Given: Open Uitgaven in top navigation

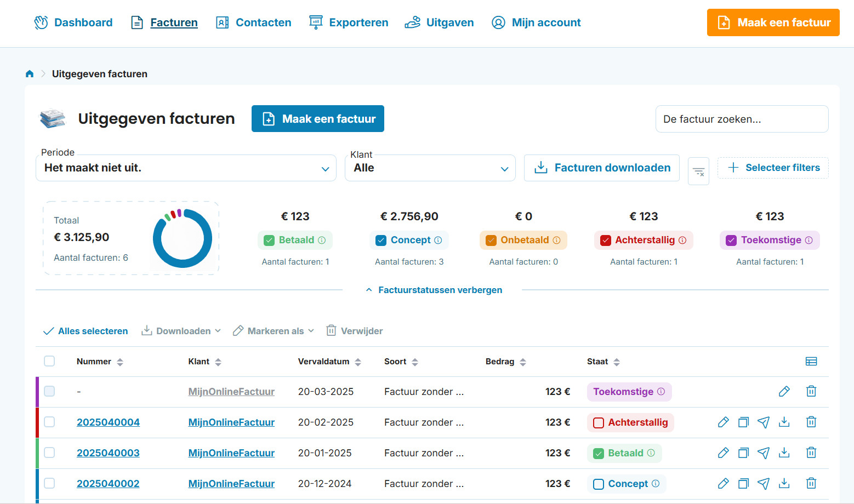Looking at the screenshot, I should 439,22.
